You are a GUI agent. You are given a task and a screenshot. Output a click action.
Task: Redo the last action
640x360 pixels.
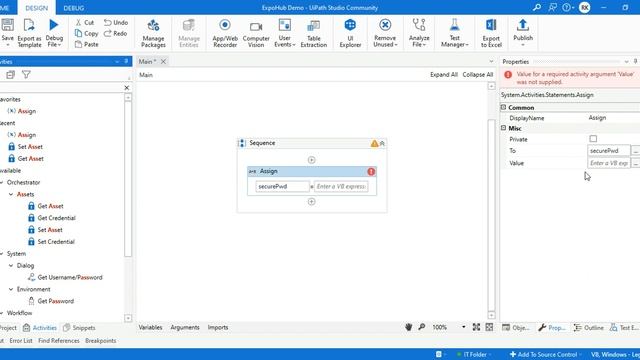(x=116, y=33)
